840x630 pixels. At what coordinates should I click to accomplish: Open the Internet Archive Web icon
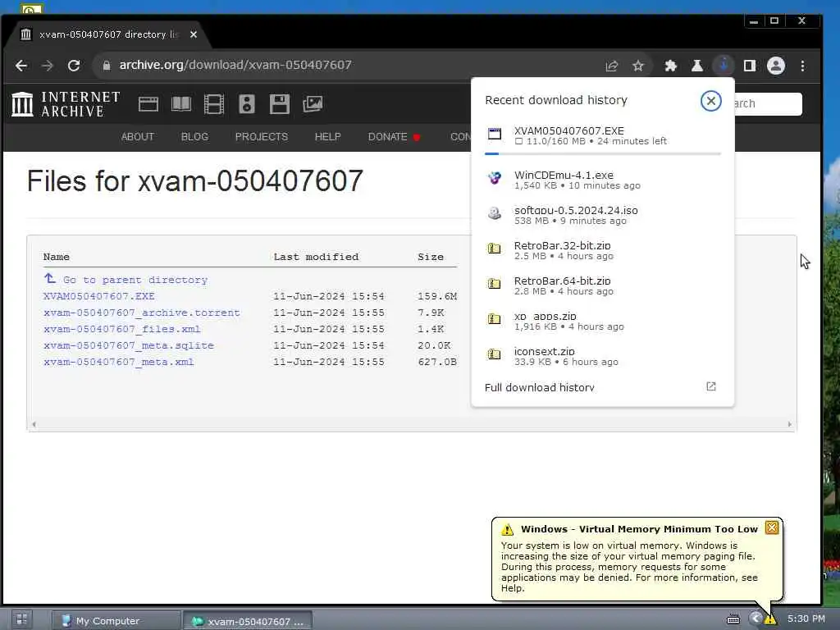point(148,104)
